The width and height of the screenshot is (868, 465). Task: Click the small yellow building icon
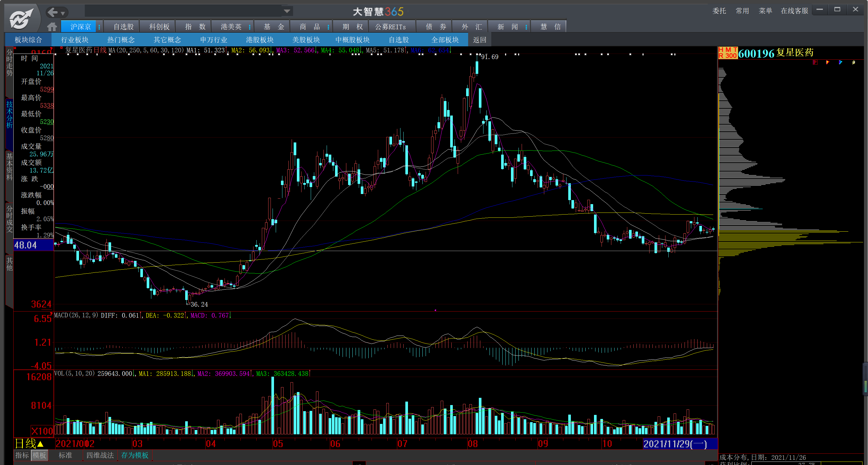(x=853, y=62)
